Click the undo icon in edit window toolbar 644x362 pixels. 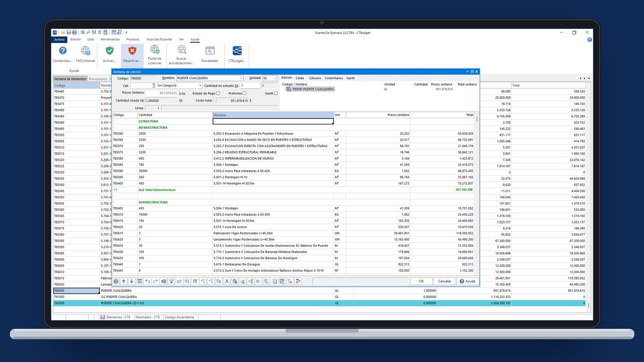click(x=148, y=281)
